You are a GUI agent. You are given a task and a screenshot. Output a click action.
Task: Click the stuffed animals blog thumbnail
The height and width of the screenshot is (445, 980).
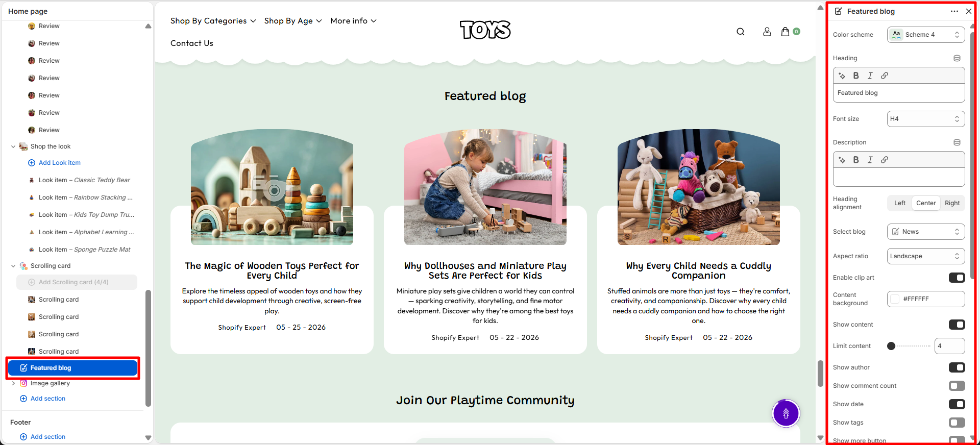[x=699, y=187]
